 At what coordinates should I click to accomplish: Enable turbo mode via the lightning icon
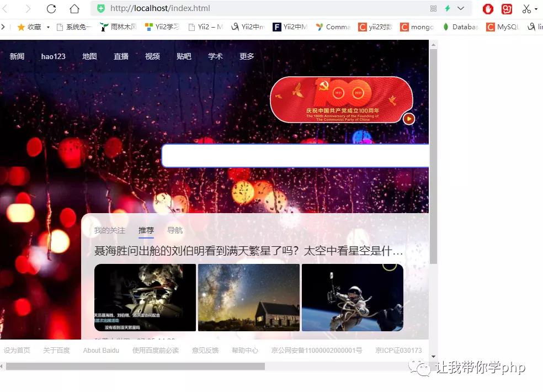coord(447,8)
